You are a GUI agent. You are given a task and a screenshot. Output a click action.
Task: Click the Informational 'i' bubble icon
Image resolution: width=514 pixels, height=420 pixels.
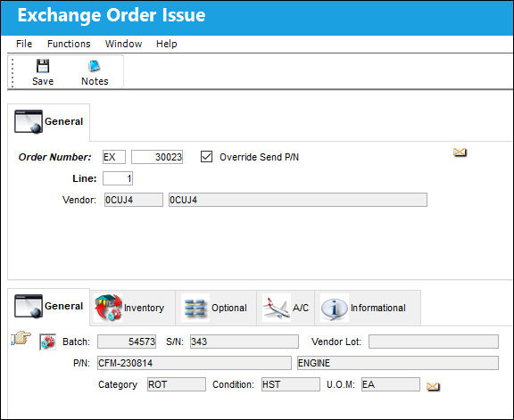click(335, 308)
